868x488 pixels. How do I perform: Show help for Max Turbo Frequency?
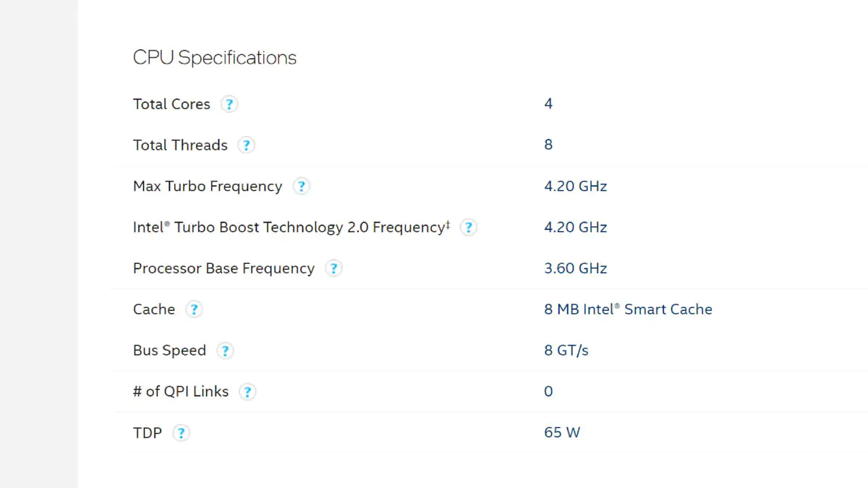(x=301, y=187)
